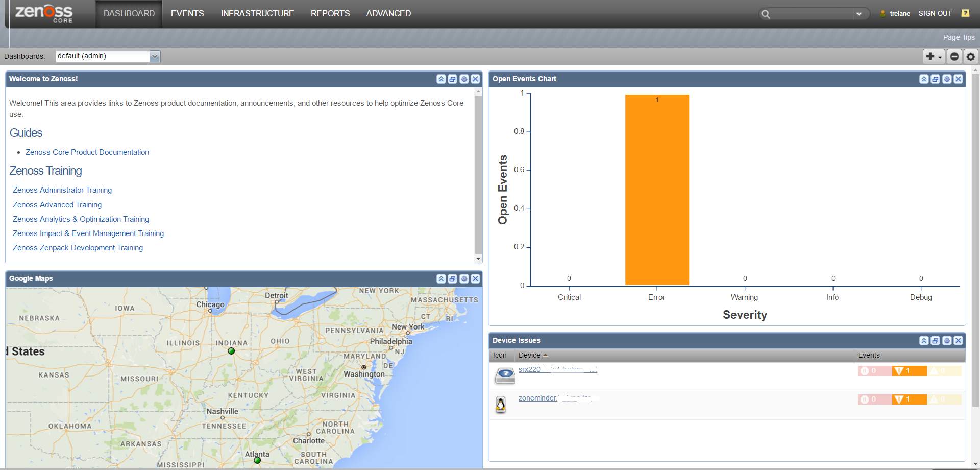Click the welcome portlet scroll down arrow
Screen dimensions: 980x470
(x=478, y=259)
